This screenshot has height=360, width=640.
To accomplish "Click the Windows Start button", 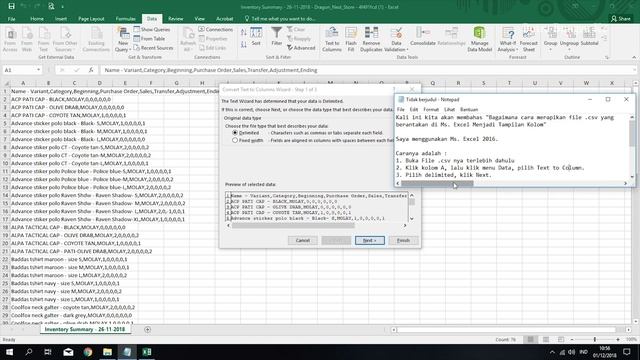I will point(9,352).
